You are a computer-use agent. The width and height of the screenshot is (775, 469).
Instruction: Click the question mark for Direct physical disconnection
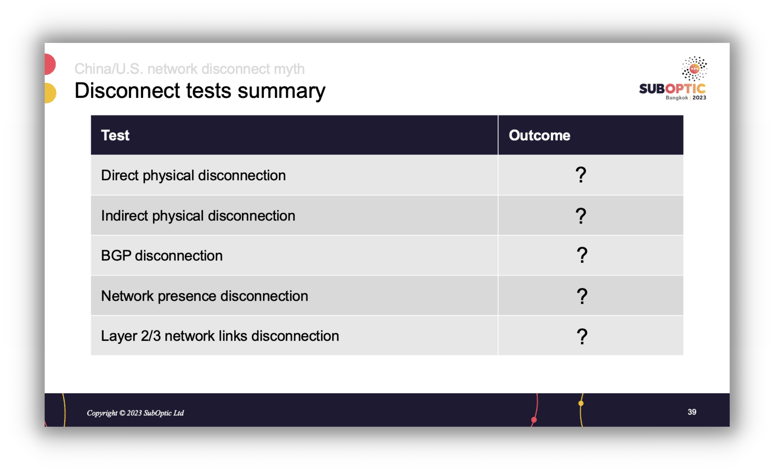pos(581,175)
